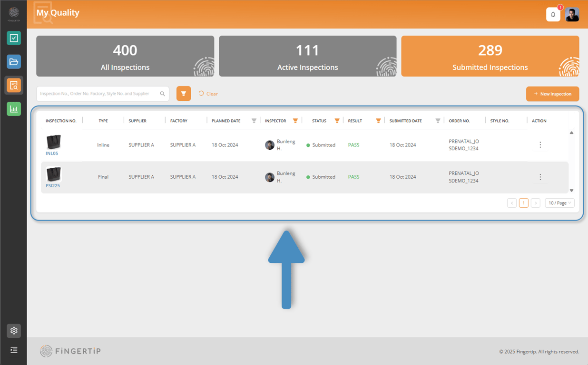Show Active Inspections card
588x365 pixels.
308,56
